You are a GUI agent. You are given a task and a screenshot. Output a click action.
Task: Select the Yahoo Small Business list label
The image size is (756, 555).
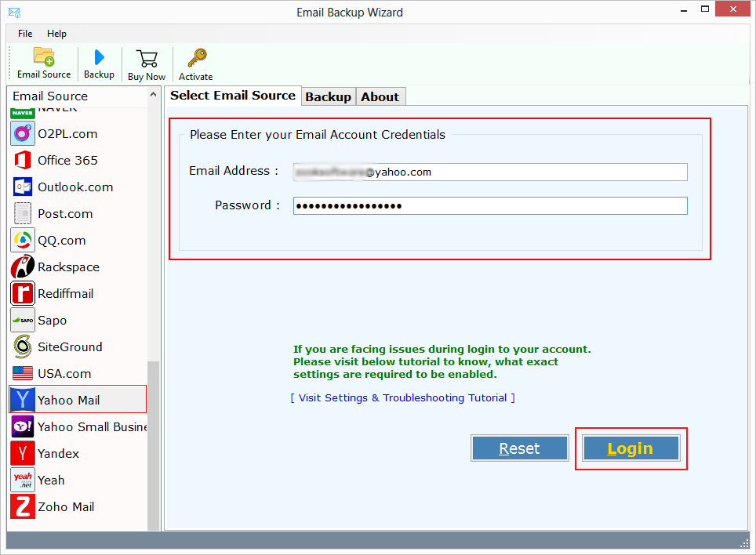coord(92,427)
